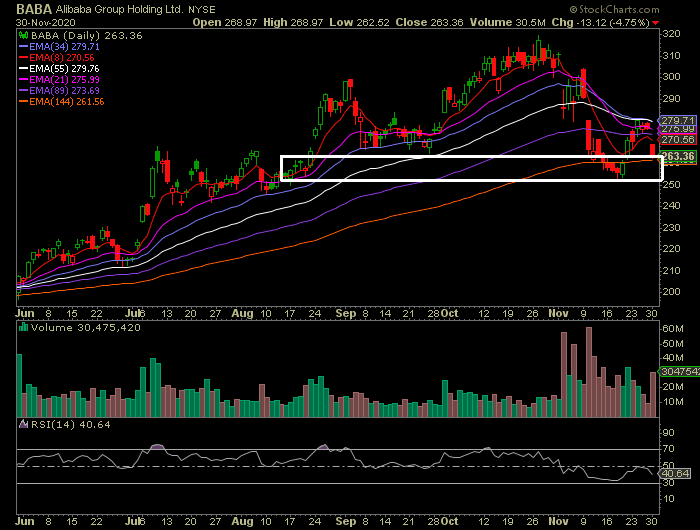The width and height of the screenshot is (700, 530).
Task: Click the 310 price axis label
Action: [671, 55]
